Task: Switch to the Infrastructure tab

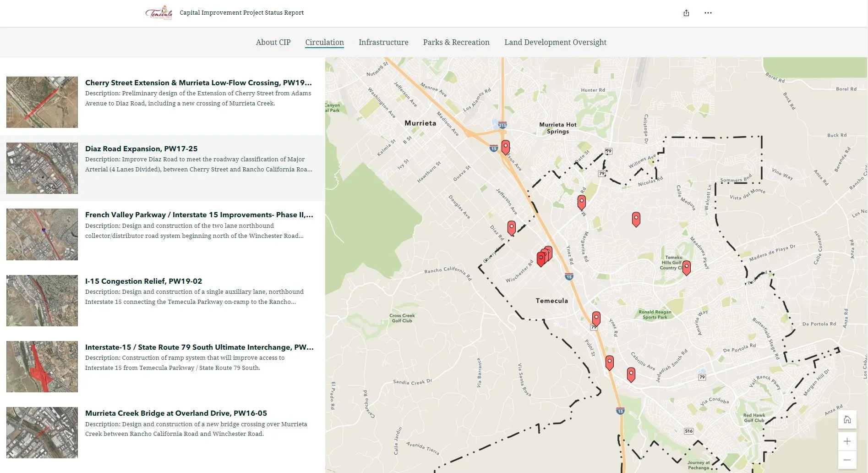Action: (383, 42)
